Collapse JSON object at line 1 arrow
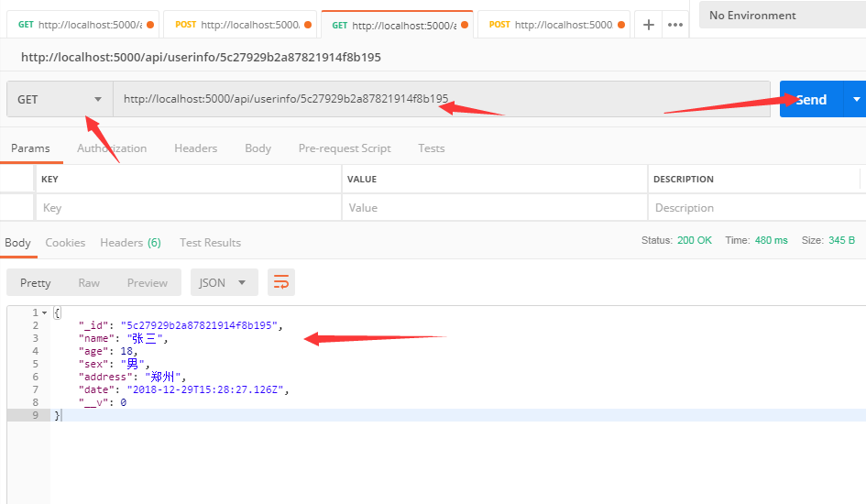The width and height of the screenshot is (866, 504). point(44,313)
